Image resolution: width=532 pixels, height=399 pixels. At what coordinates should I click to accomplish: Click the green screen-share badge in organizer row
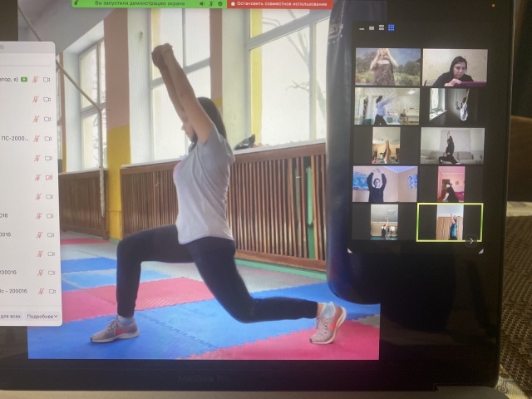(x=24, y=80)
